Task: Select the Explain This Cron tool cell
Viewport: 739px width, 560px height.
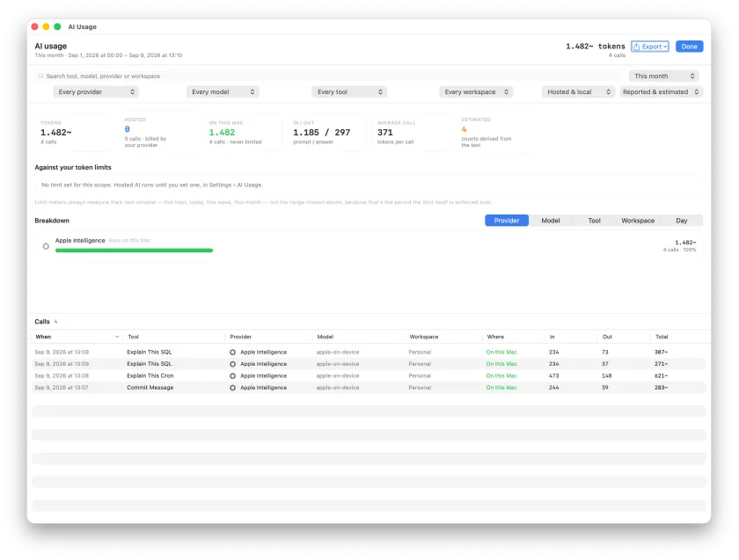Action: tap(150, 376)
